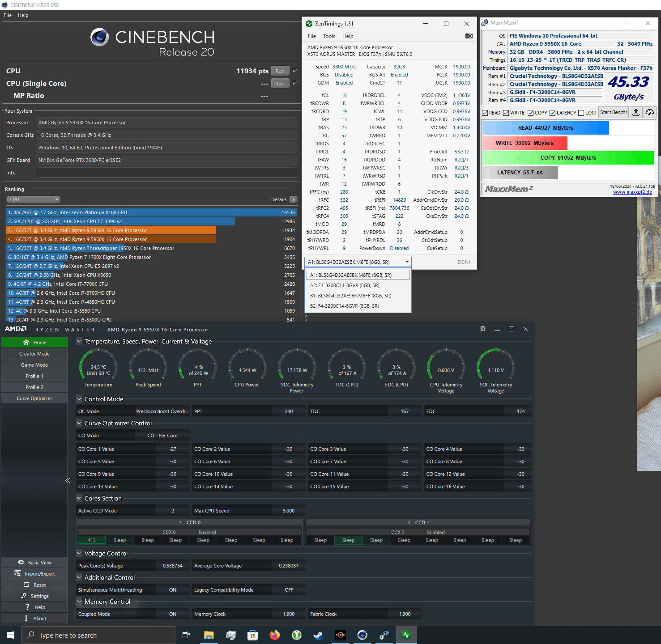The width and height of the screenshot is (661, 644).
Task: Open Task View from the taskbar
Action: tap(186, 635)
